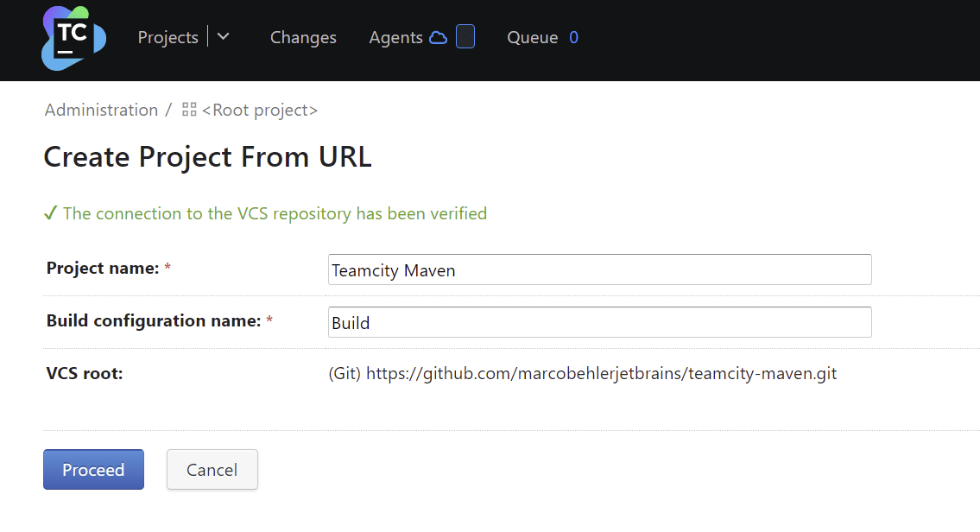Image resolution: width=980 pixels, height=532 pixels.
Task: Click the VCS root GitHub URL text
Action: click(601, 374)
